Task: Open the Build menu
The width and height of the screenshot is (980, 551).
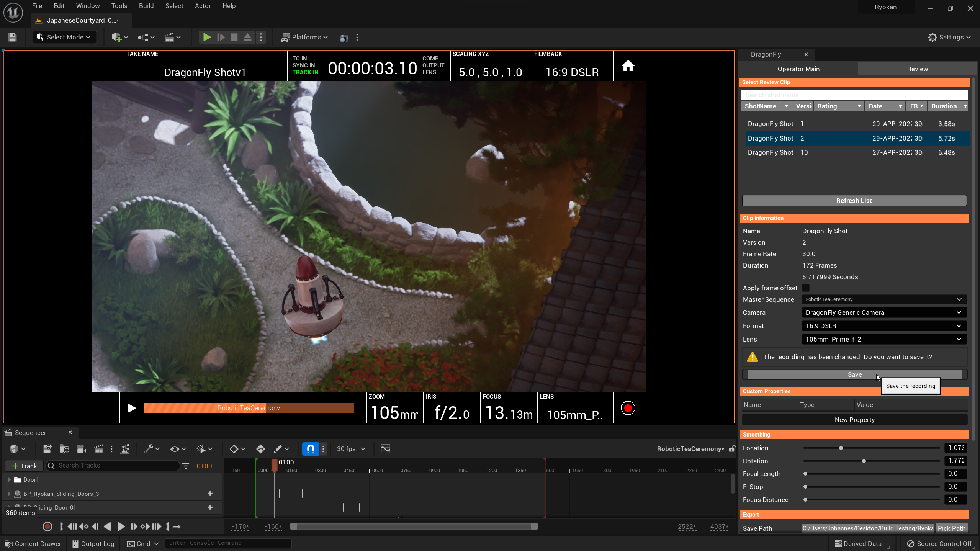Action: pyautogui.click(x=146, y=6)
